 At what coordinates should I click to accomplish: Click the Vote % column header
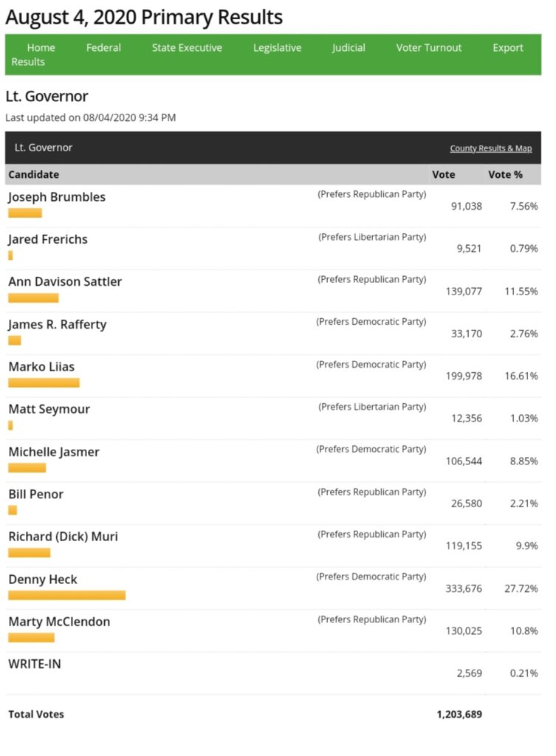(505, 175)
